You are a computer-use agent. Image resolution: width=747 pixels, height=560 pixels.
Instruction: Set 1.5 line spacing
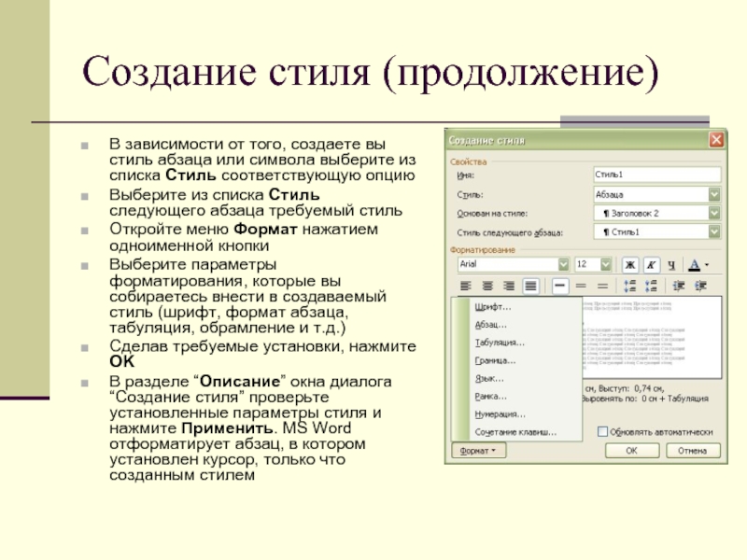point(581,286)
